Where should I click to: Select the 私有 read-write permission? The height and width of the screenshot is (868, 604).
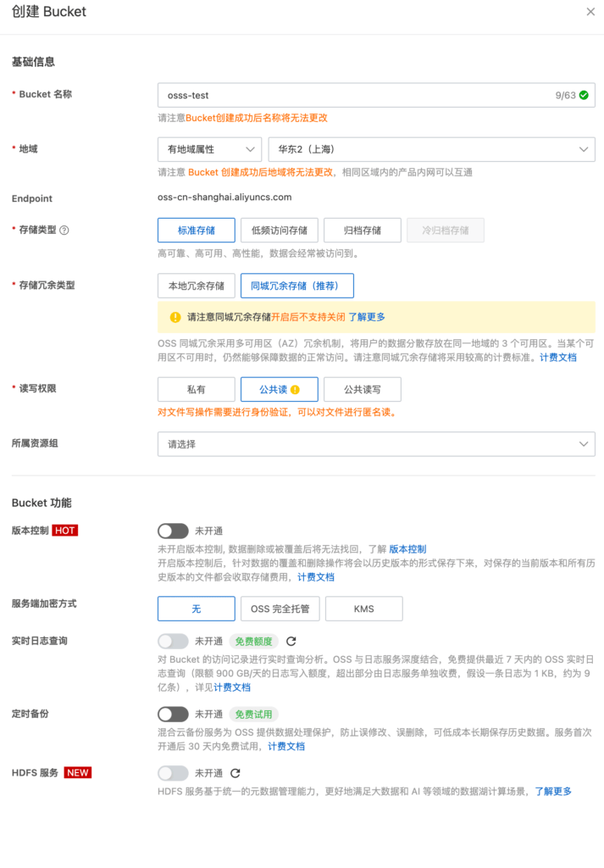coord(197,390)
